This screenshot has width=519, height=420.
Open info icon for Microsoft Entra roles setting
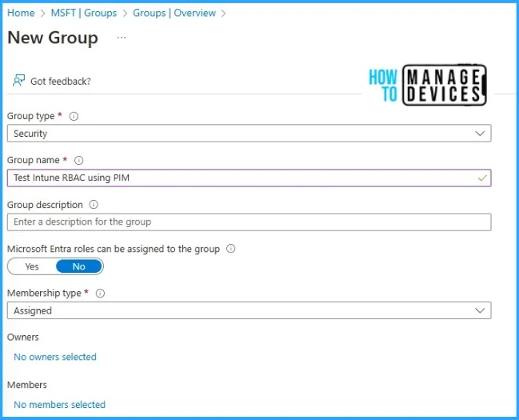[230, 249]
